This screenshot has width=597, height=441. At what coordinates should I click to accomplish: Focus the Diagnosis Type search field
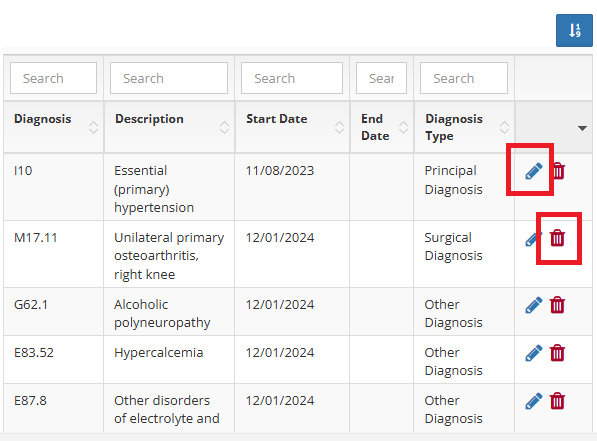(464, 78)
